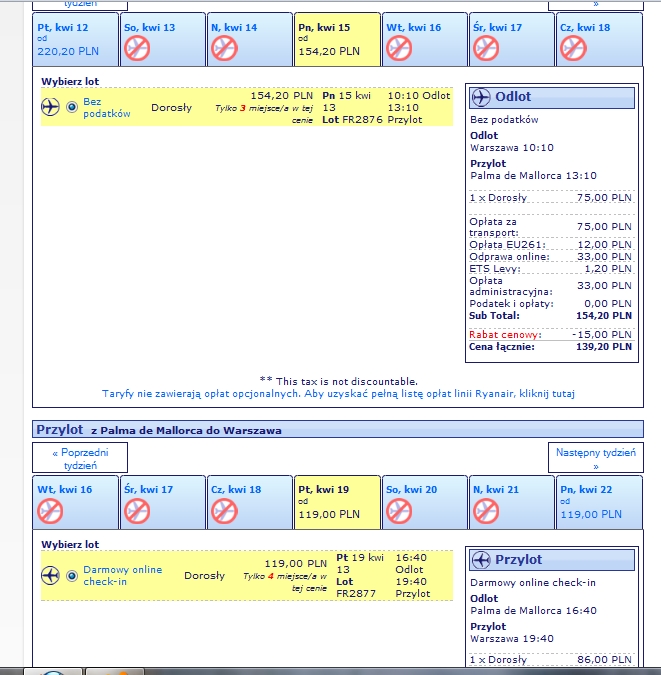This screenshot has height=675, width=661.
Task: Select the return Śr, kwi 17 tab
Action: pyautogui.click(x=163, y=502)
